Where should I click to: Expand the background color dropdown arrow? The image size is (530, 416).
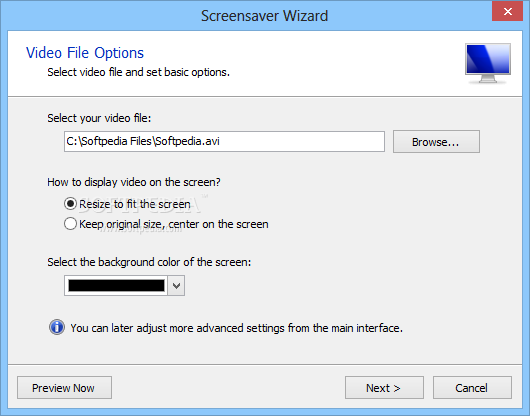[176, 286]
